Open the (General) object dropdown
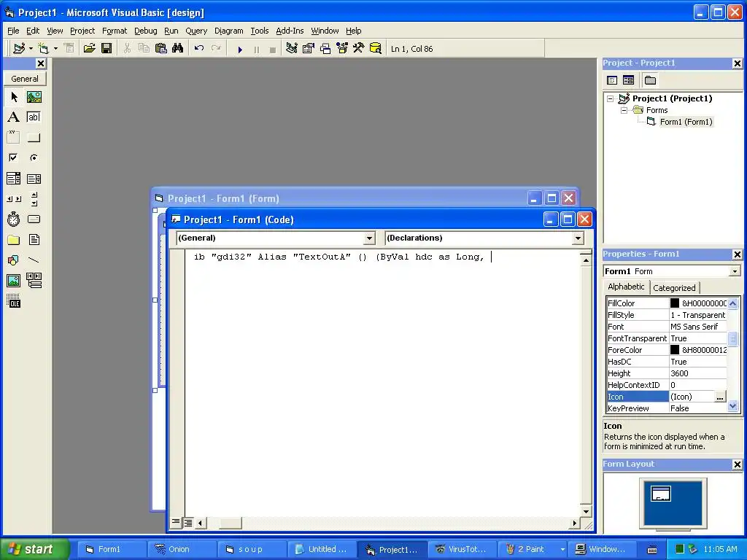 coord(369,238)
